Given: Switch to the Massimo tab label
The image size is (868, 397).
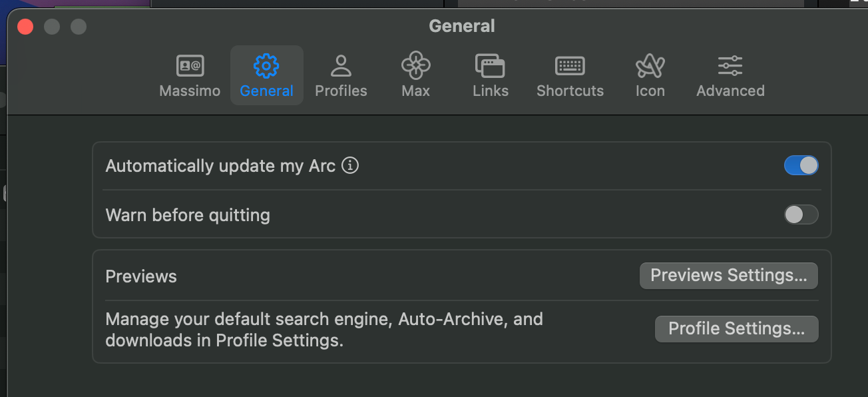Looking at the screenshot, I should 190,91.
